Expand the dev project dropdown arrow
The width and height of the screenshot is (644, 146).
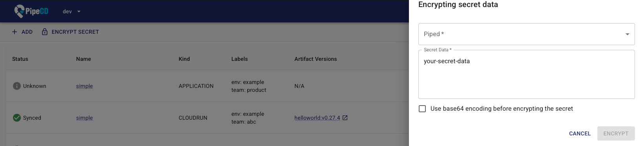79,11
